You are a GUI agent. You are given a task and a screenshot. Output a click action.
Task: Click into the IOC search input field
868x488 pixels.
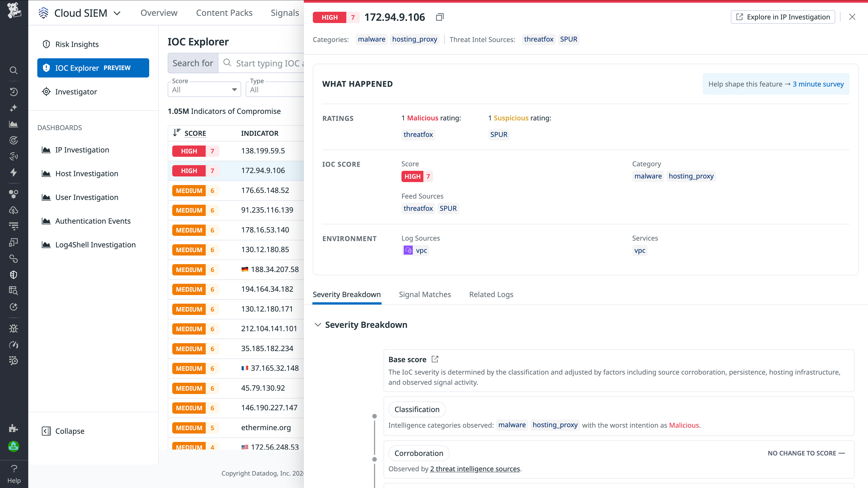click(266, 63)
